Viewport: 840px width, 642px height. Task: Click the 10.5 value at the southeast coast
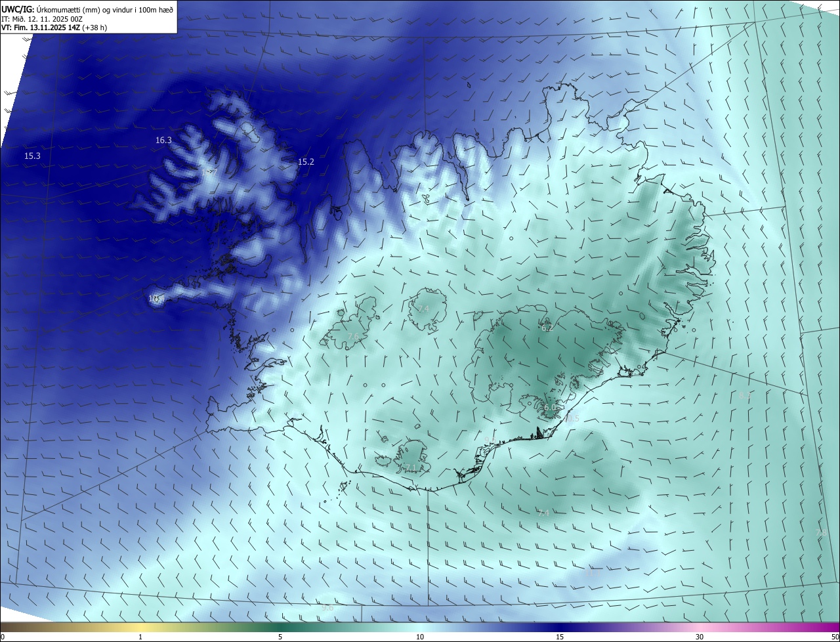tap(572, 419)
